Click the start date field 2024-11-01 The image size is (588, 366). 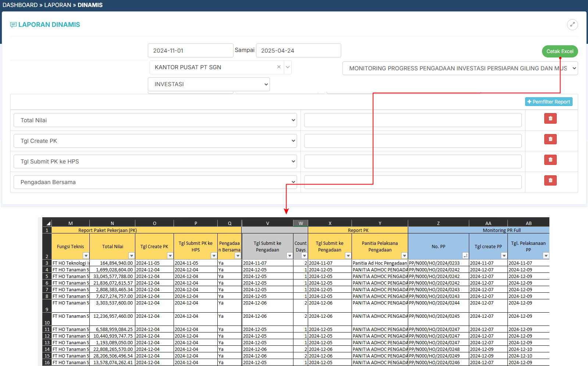(190, 51)
